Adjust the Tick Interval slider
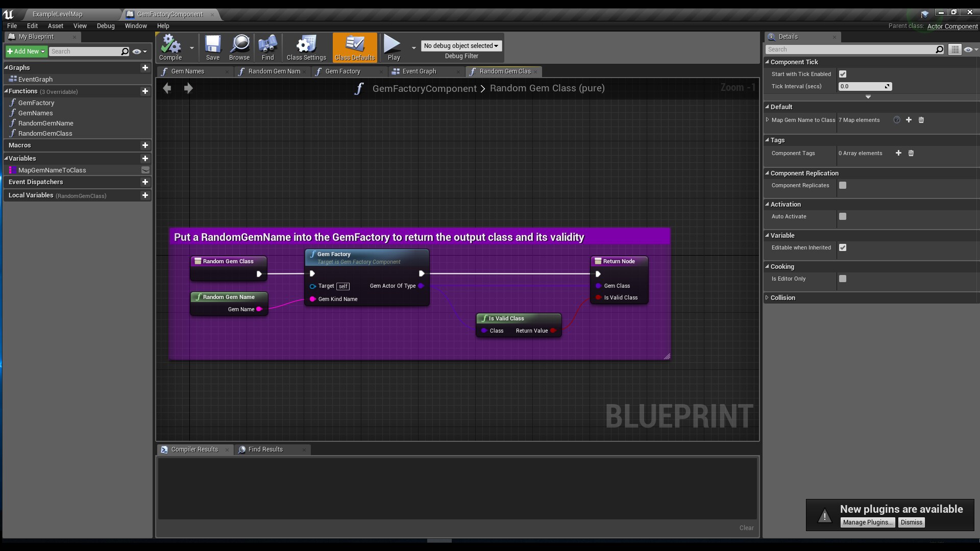 864,86
